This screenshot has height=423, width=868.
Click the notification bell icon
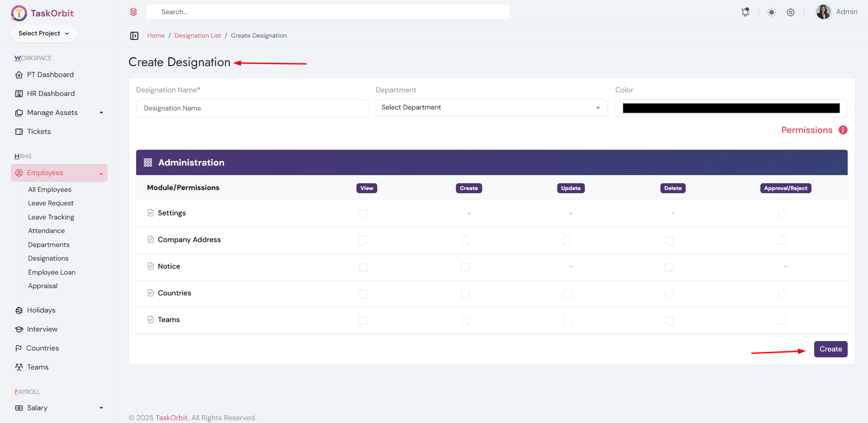pyautogui.click(x=745, y=12)
